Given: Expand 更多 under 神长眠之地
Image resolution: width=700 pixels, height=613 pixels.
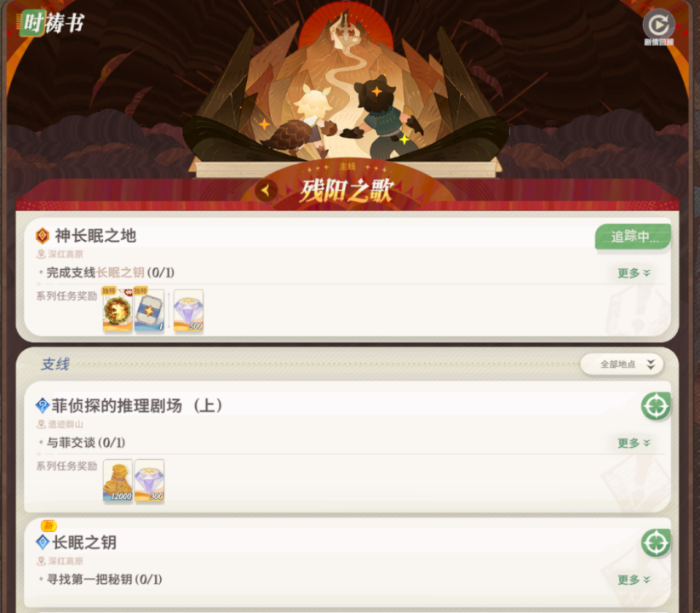Looking at the screenshot, I should coord(634,272).
